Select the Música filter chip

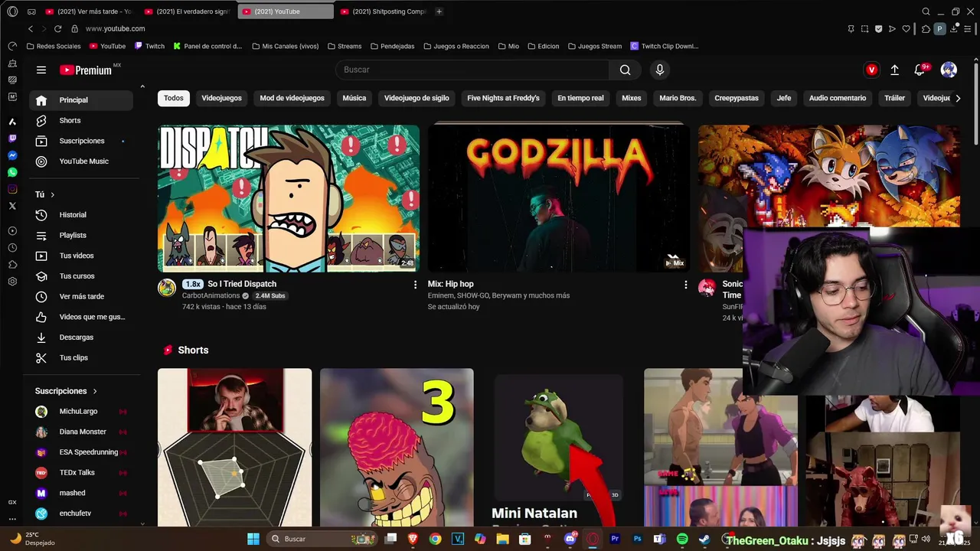[x=354, y=98]
